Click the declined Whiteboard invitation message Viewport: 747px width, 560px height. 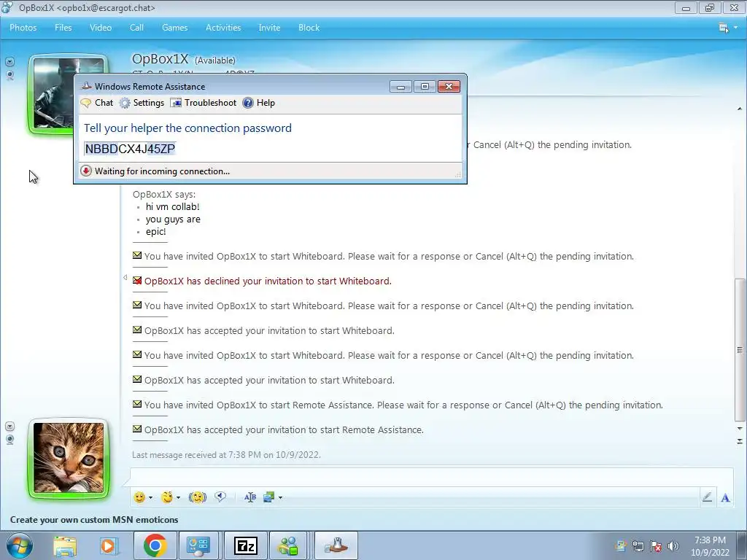[268, 281]
